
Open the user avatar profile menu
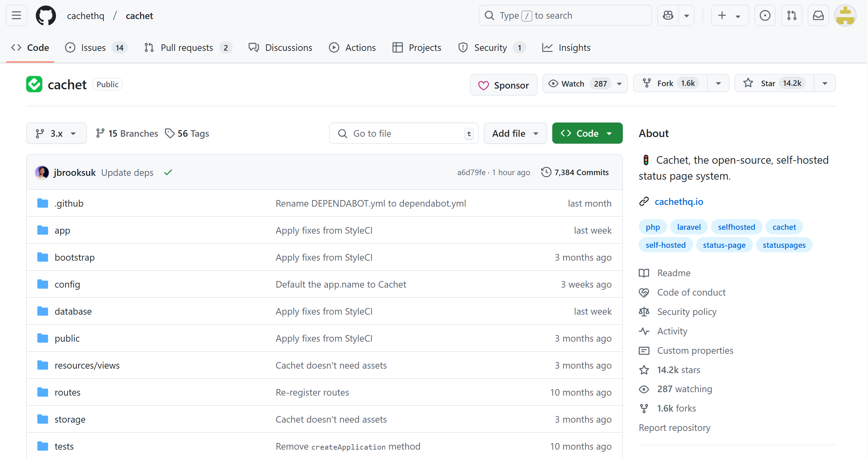pyautogui.click(x=845, y=16)
